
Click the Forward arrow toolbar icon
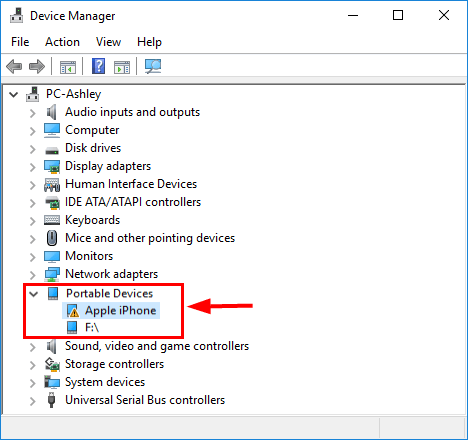tap(37, 66)
